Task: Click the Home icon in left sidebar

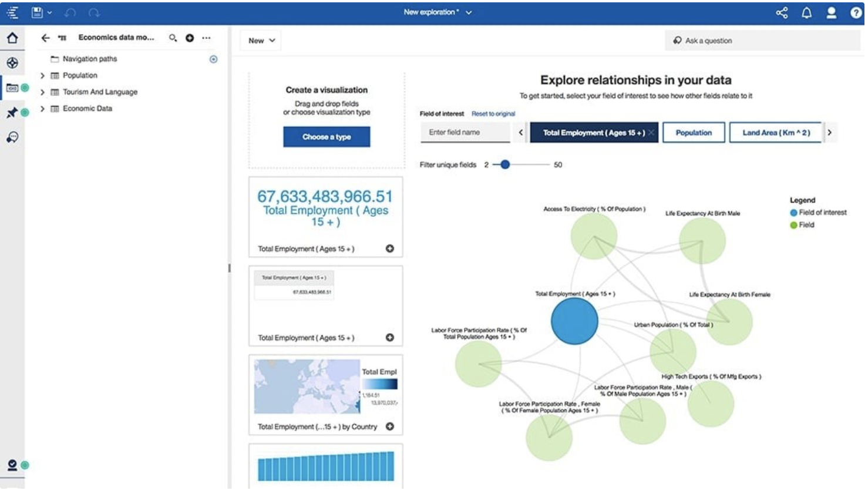Action: point(12,38)
